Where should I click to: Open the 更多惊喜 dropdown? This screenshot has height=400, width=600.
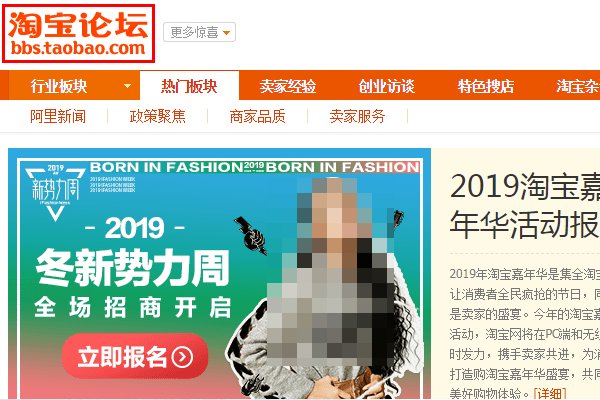(x=199, y=32)
